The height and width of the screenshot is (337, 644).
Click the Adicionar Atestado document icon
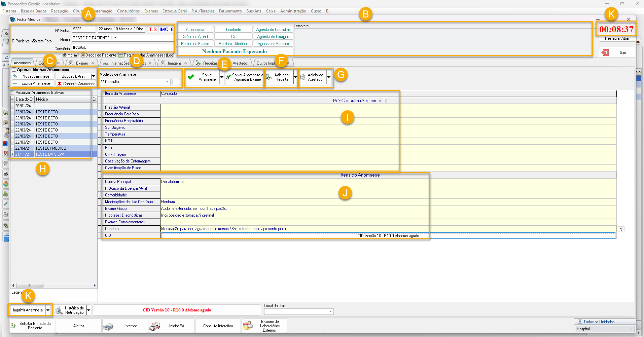tap(302, 77)
